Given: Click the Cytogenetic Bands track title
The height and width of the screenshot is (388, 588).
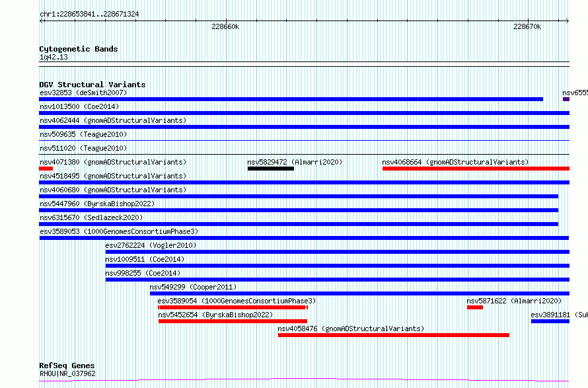Looking at the screenshot, I should (79, 49).
